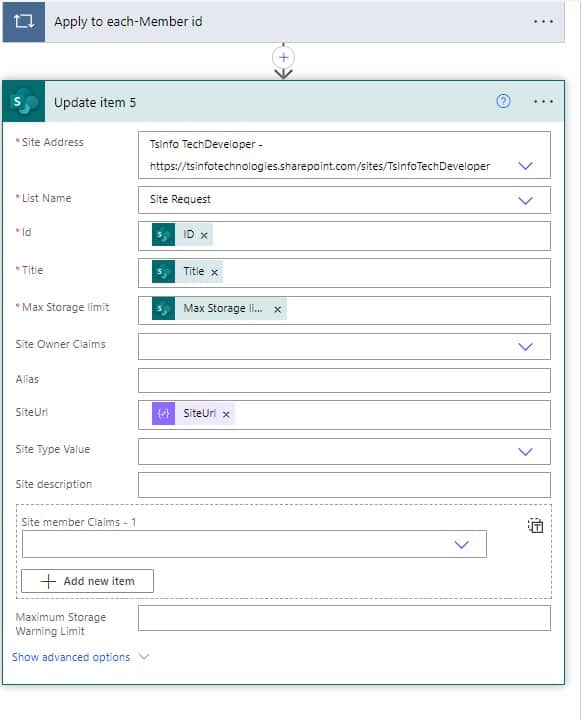582x720 pixels.
Task: Switch Site member Claims to array input
Action: [536, 525]
